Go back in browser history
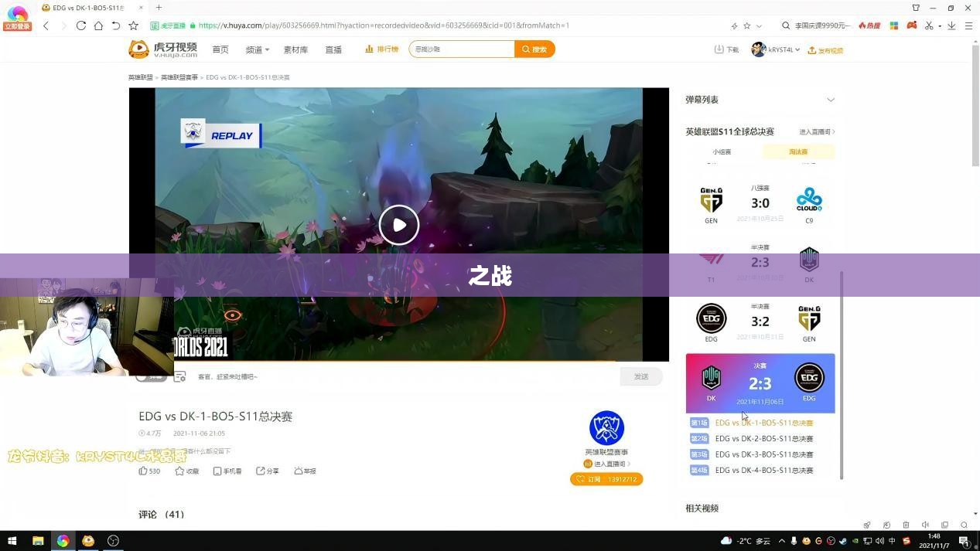This screenshot has width=980, height=551. tap(46, 26)
